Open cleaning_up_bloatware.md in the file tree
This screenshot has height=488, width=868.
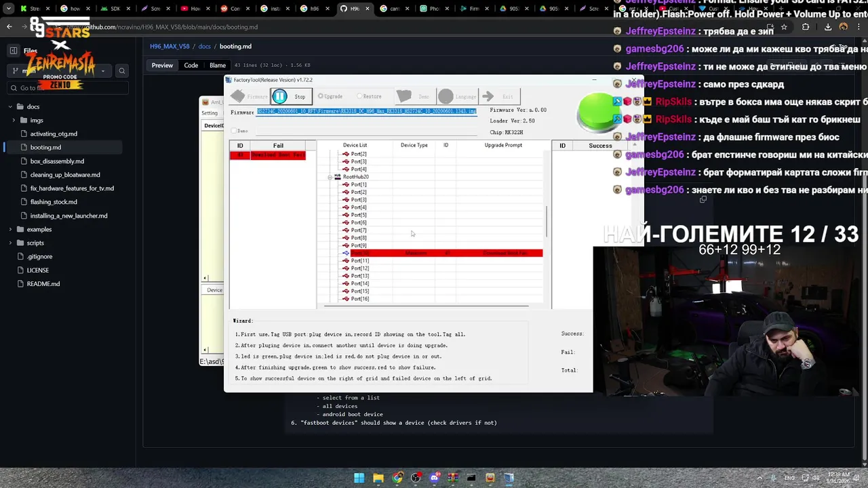[x=65, y=175]
